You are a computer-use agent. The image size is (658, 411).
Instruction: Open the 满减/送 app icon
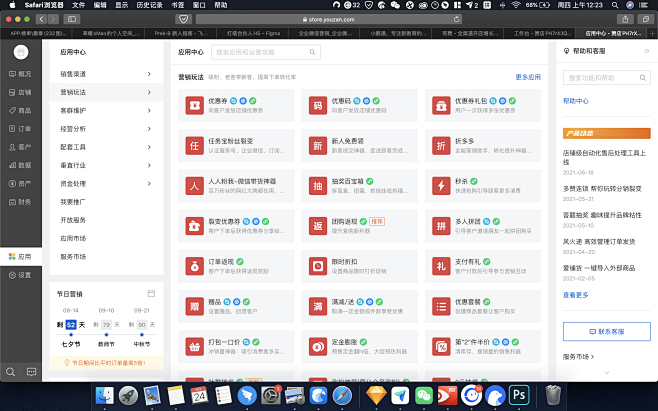[318, 306]
